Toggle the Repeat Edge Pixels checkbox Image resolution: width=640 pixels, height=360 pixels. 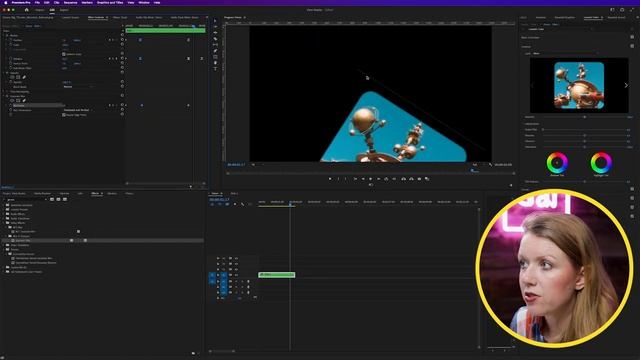(x=64, y=115)
